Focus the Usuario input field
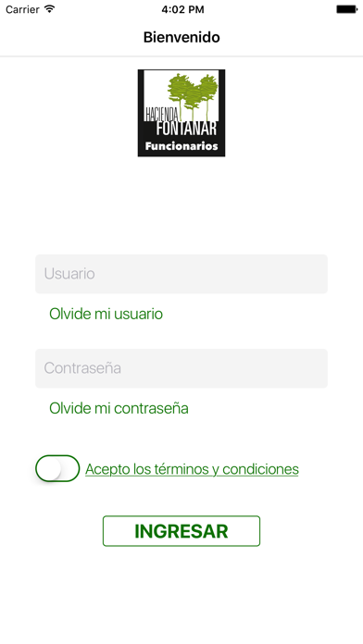Viewport: 363px width, 644px height. coord(181,274)
